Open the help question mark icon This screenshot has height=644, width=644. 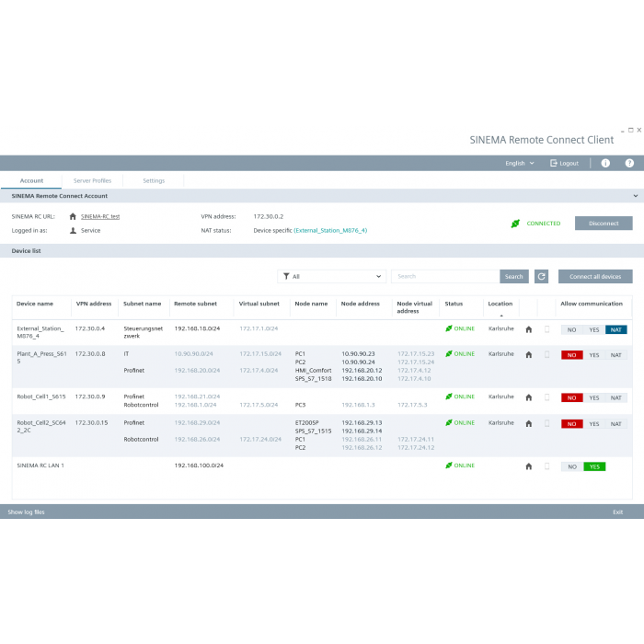(x=629, y=163)
